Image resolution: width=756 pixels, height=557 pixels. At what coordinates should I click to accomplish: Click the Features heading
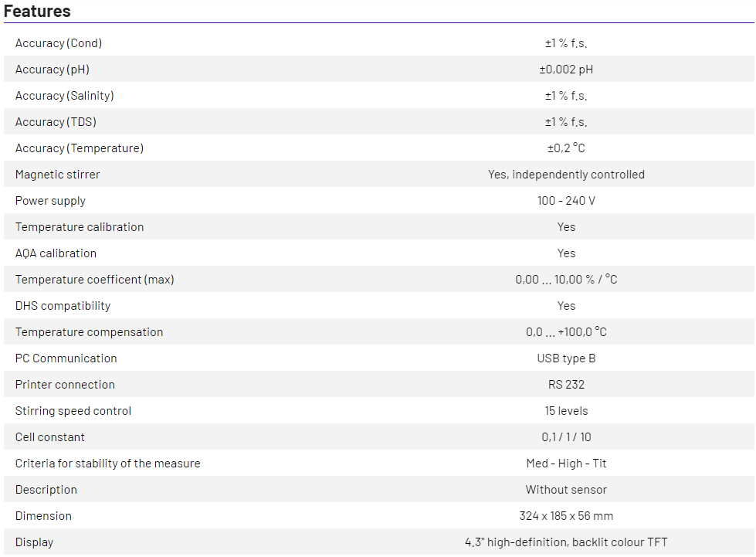(x=37, y=11)
